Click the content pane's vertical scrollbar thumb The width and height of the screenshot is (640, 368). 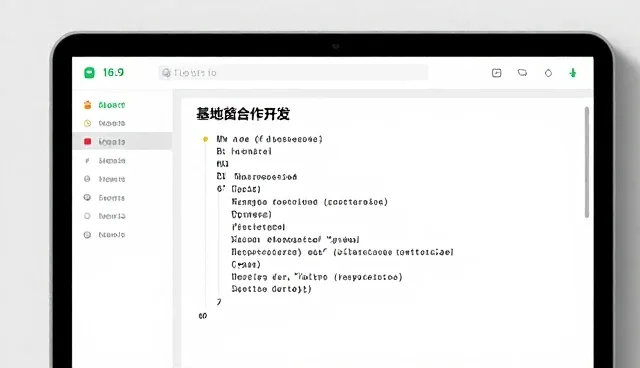coord(587,162)
